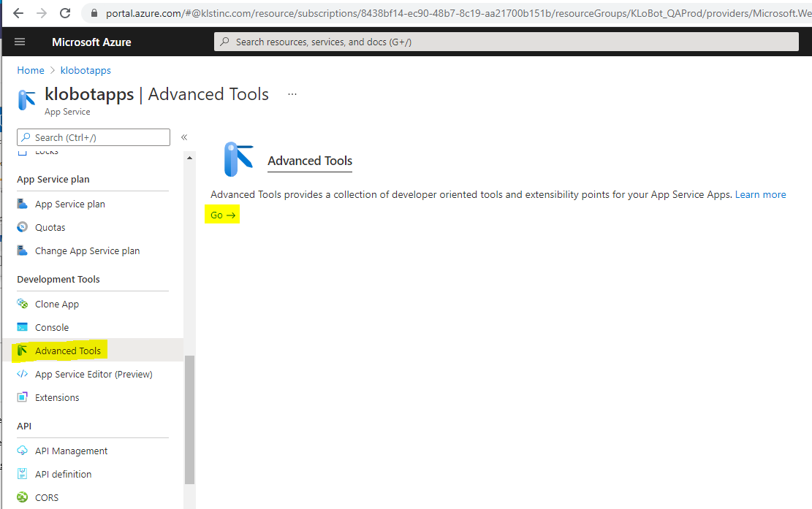Click the sidebar scroll up arrow
Screen dimensions: 812x509
189,158
